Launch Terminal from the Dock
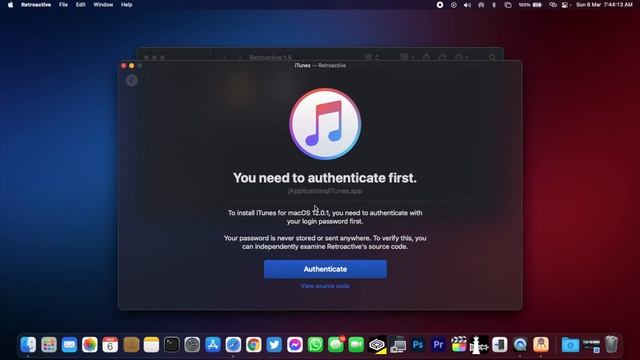Screen dimensions: 640x360 171,345
